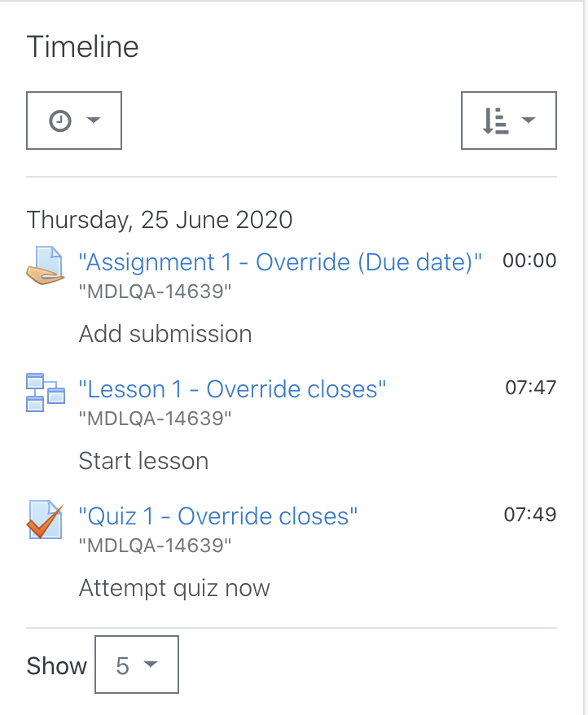This screenshot has width=588, height=715.
Task: Click the sort order icon
Action: (x=495, y=121)
